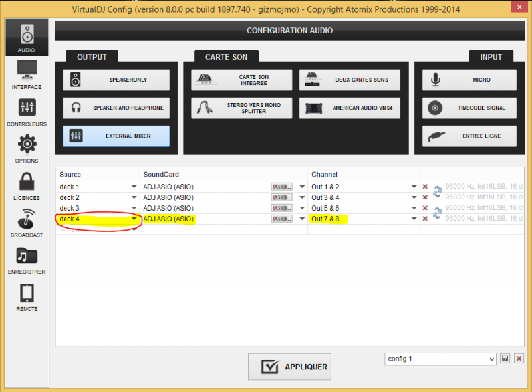Open soundcard dropdown for deck 1
This screenshot has height=392, width=532.
click(302, 187)
